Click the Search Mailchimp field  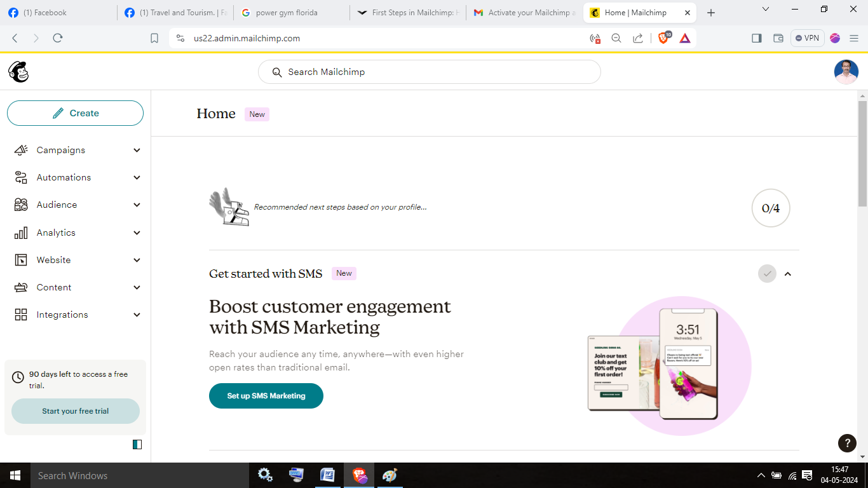(x=430, y=72)
